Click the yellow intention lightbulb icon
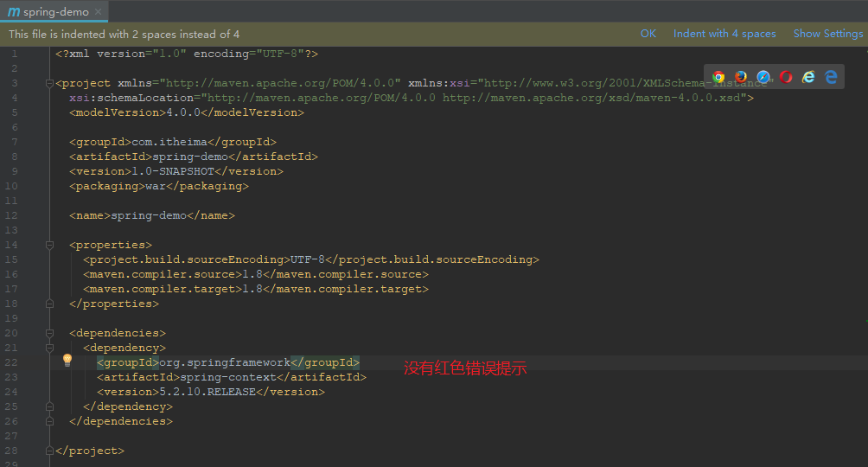Image resolution: width=868 pixels, height=467 pixels. coord(67,361)
